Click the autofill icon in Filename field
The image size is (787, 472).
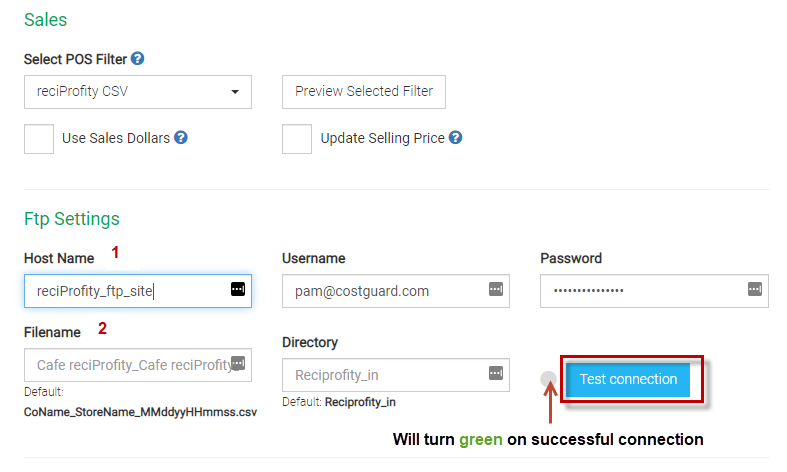point(238,363)
